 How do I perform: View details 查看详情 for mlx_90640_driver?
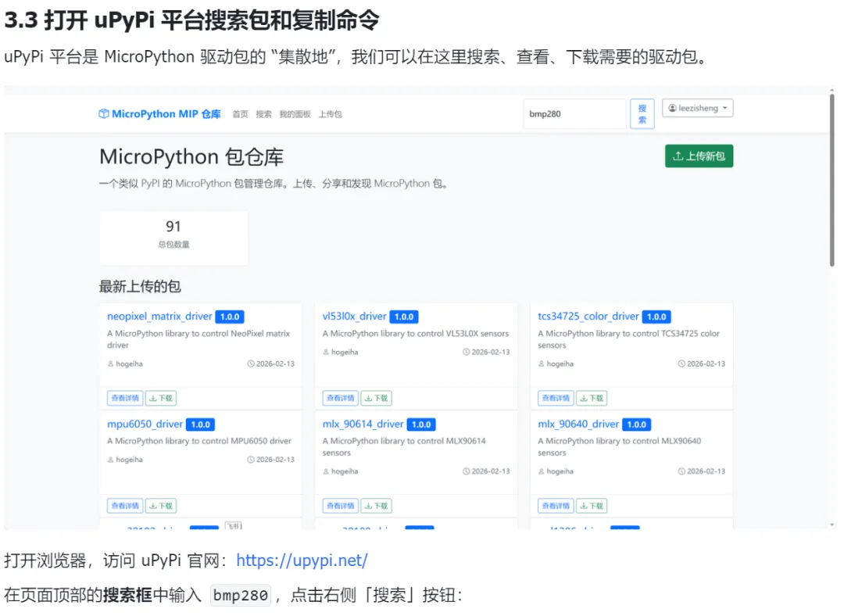pyautogui.click(x=556, y=506)
